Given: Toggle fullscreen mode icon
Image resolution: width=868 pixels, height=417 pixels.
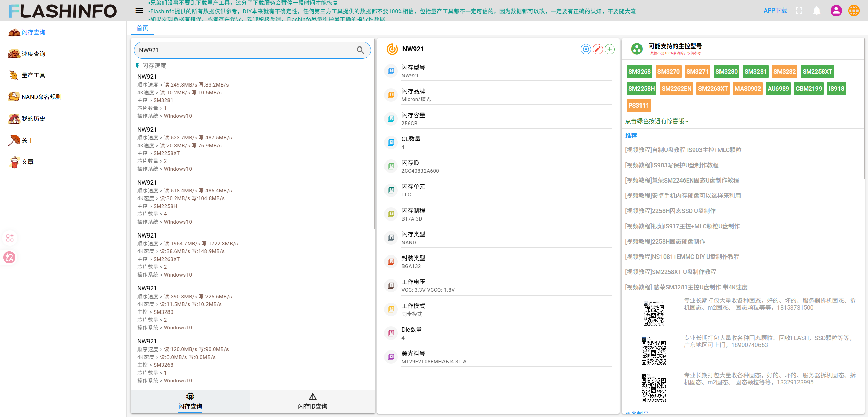Looking at the screenshot, I should (x=799, y=11).
